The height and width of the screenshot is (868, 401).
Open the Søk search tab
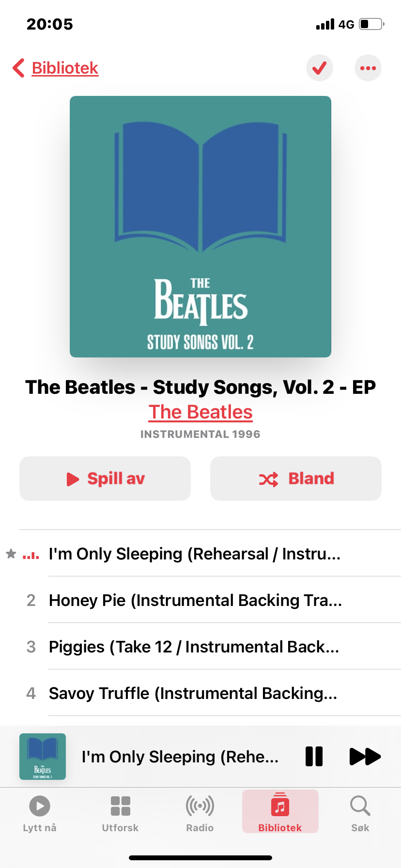(x=360, y=813)
